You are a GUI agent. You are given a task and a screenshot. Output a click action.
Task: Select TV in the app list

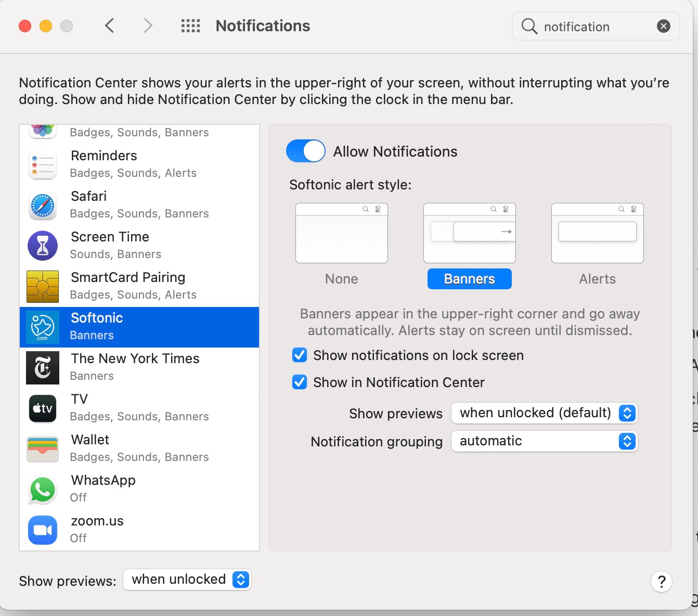click(139, 408)
